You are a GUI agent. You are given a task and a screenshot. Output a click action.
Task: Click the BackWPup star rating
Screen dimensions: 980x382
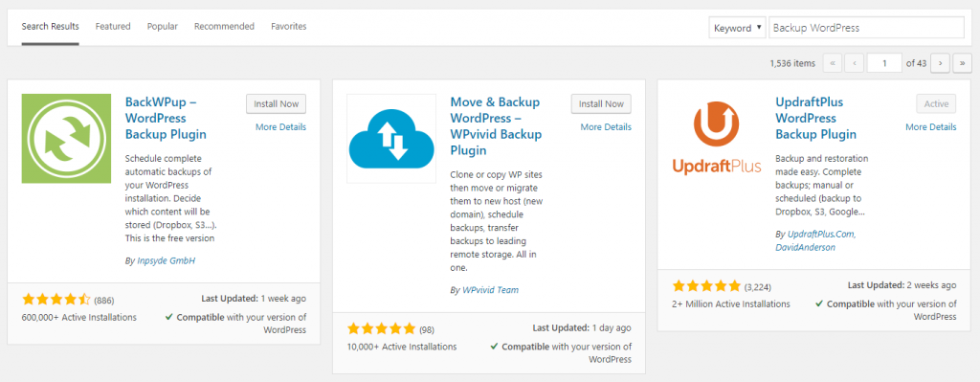coord(56,300)
